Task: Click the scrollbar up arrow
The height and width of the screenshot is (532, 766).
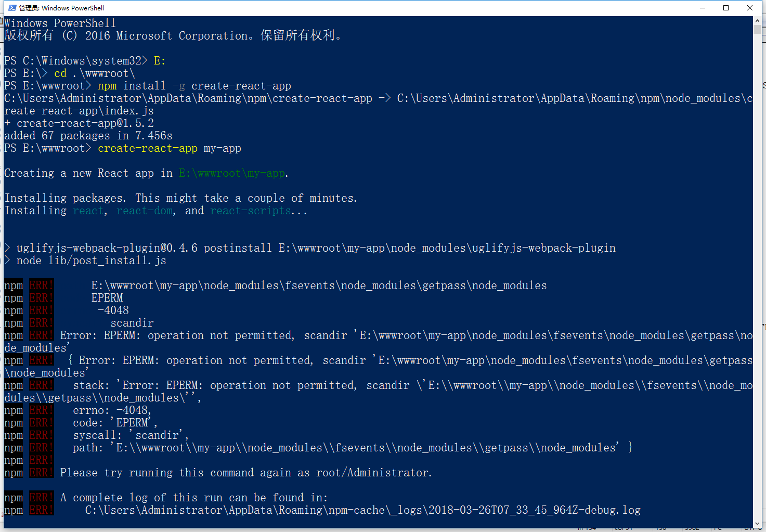Action: click(758, 20)
